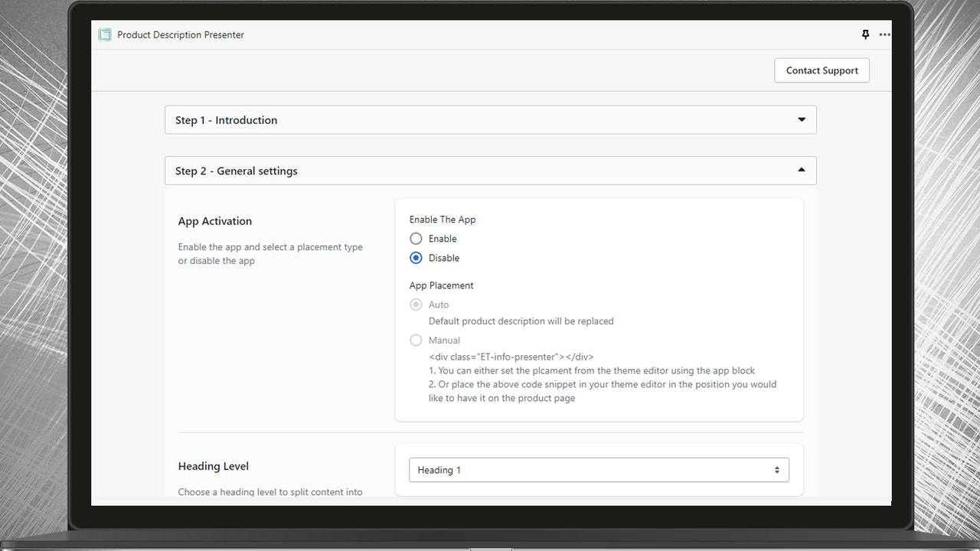This screenshot has width=980, height=551.
Task: Choose Manual app placement
Action: 416,340
